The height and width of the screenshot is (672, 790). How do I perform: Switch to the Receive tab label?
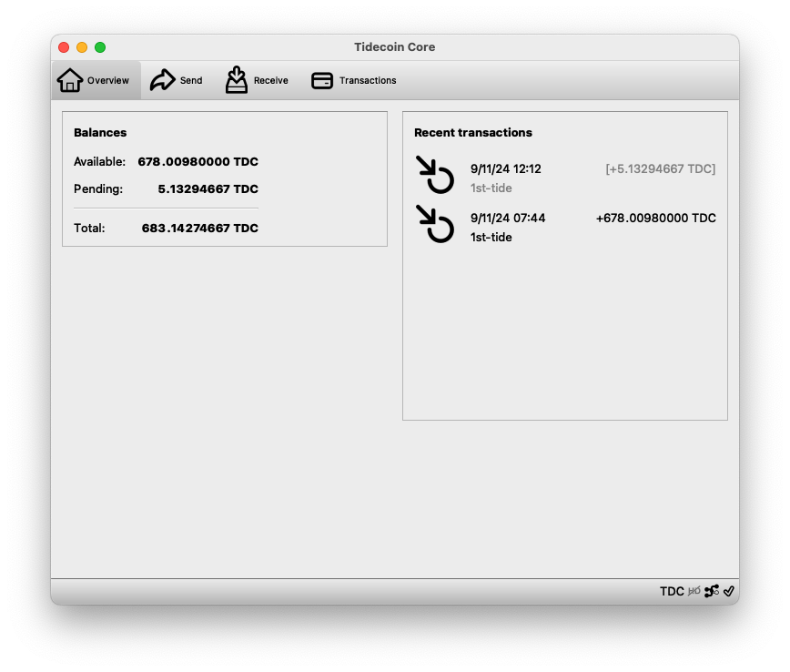(x=271, y=80)
